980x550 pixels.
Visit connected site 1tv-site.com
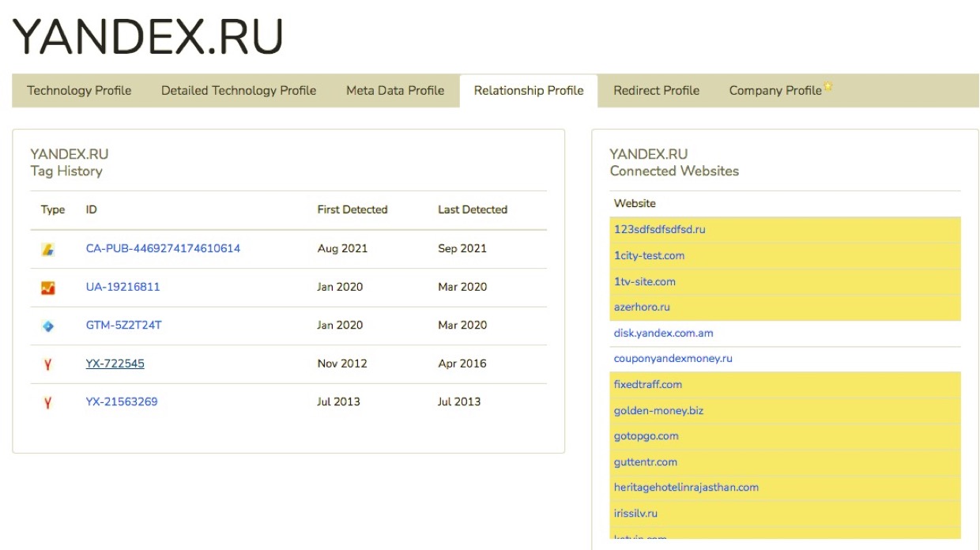[x=645, y=281]
